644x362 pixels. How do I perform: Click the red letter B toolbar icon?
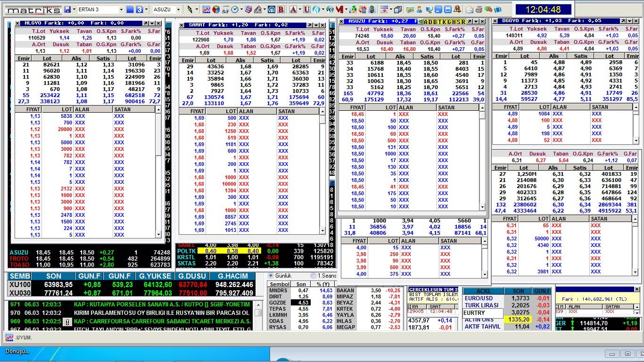281,9
